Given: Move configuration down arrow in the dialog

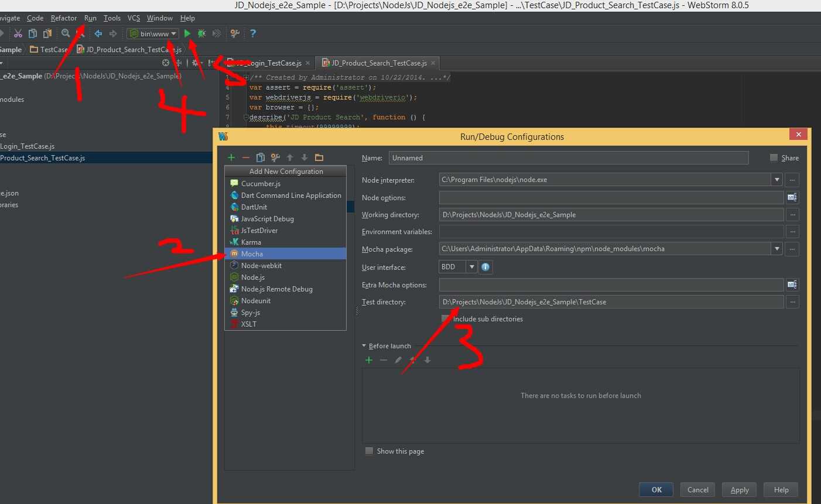Looking at the screenshot, I should (x=305, y=157).
